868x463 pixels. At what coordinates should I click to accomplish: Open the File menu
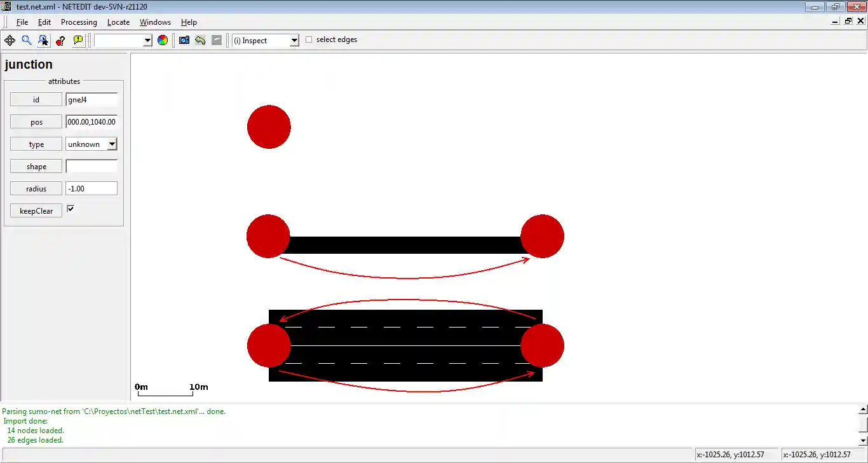pos(22,22)
